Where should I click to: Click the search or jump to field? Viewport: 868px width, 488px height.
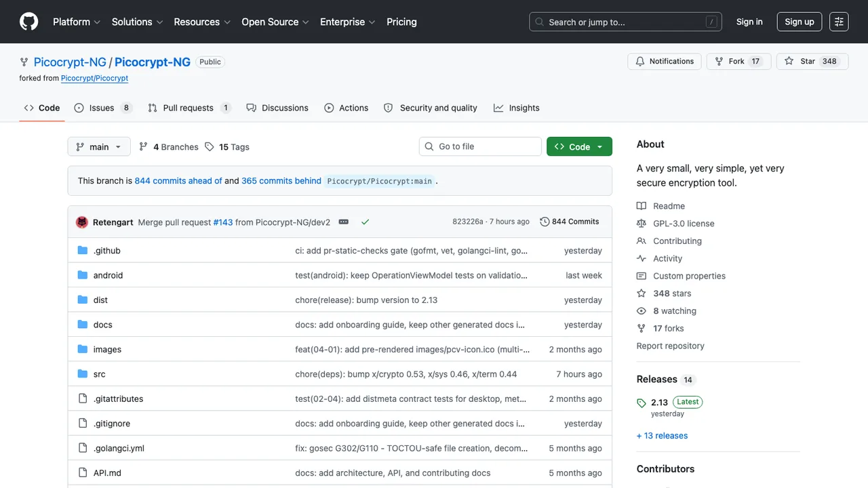(x=625, y=22)
